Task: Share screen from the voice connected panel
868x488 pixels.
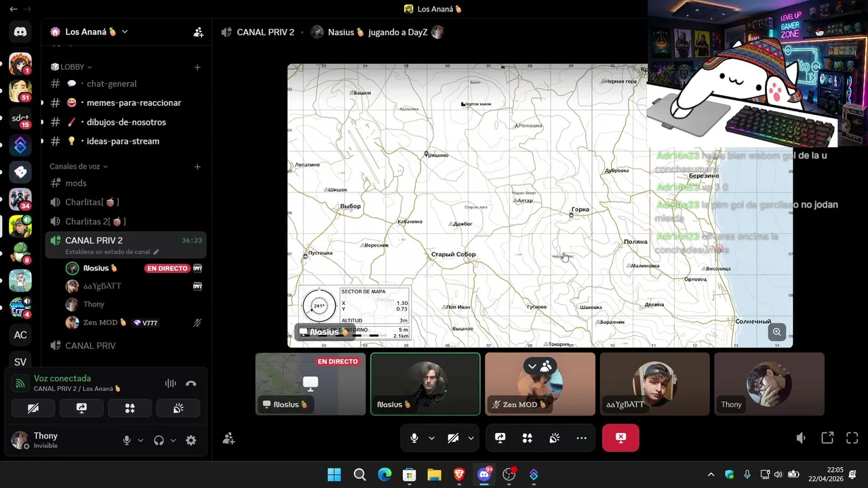Action: point(81,408)
